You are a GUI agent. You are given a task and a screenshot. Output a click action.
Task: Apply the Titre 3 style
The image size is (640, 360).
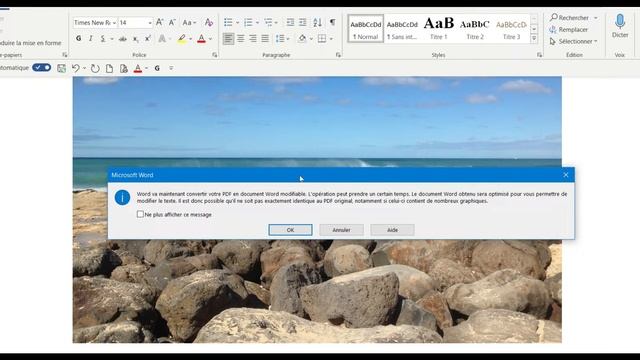(511, 29)
